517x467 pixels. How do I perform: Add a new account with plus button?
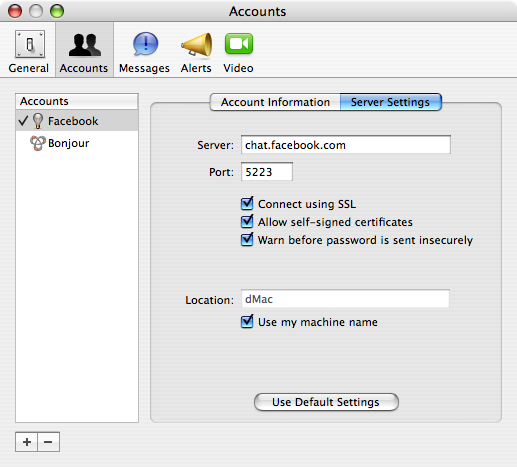27,442
